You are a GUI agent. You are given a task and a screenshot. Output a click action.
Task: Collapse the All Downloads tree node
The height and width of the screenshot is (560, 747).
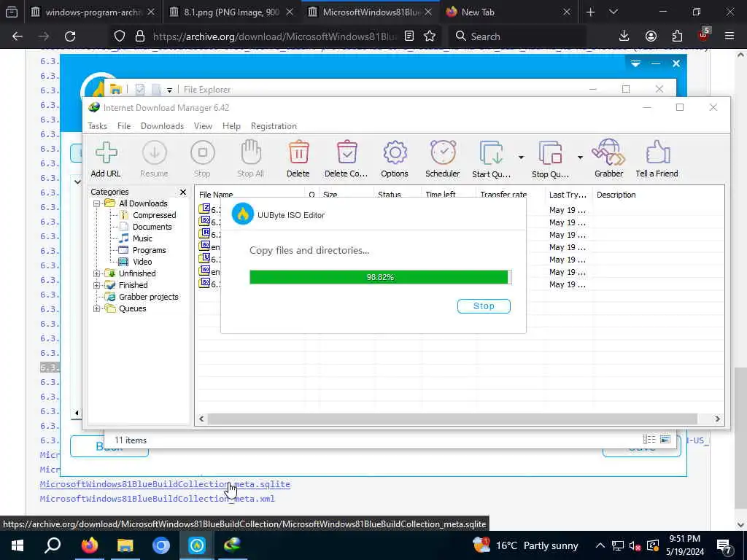pyautogui.click(x=96, y=204)
